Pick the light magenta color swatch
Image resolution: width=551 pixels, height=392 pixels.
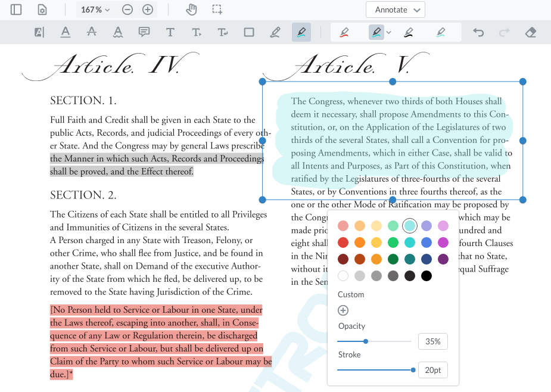pos(443,226)
